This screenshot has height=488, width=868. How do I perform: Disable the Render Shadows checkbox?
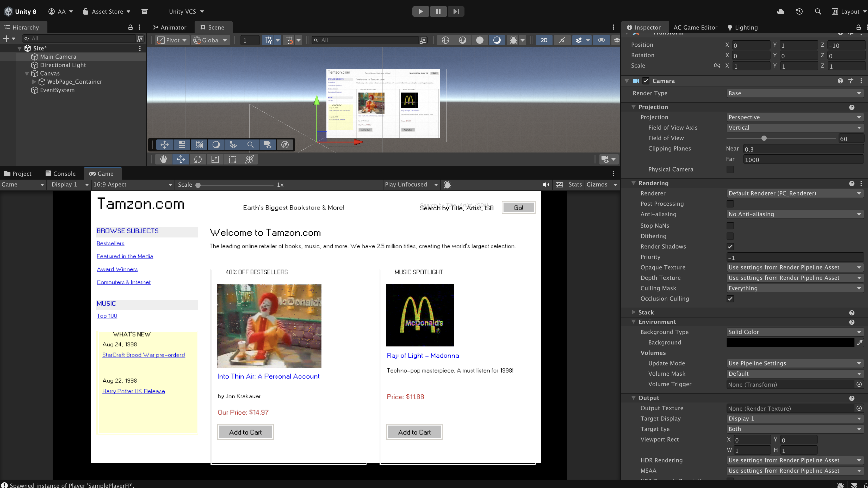tap(730, 247)
